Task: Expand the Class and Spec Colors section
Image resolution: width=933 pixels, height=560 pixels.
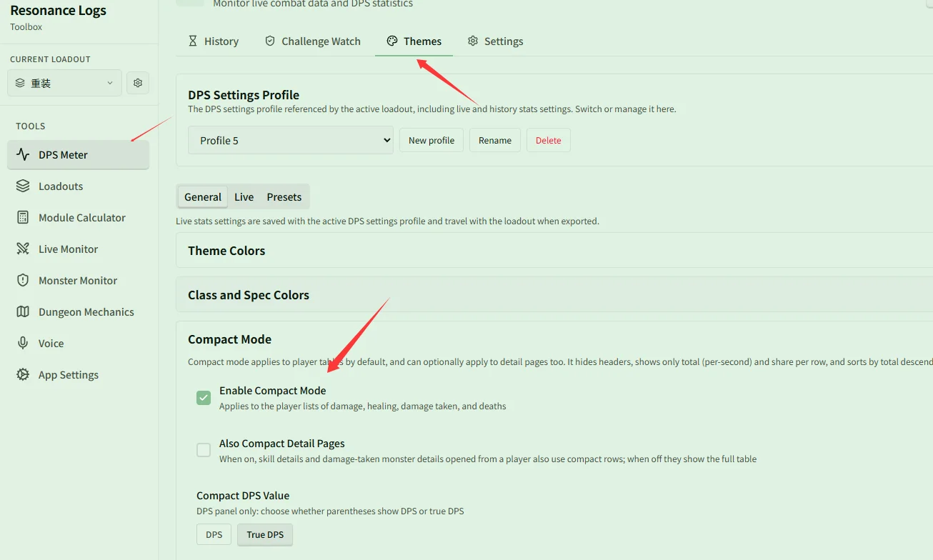Action: coord(554,295)
